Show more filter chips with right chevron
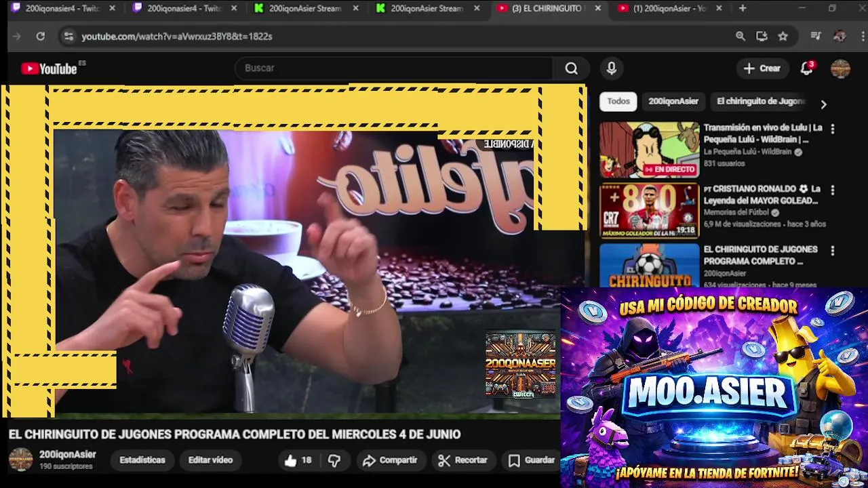The height and width of the screenshot is (488, 868). pos(823,104)
